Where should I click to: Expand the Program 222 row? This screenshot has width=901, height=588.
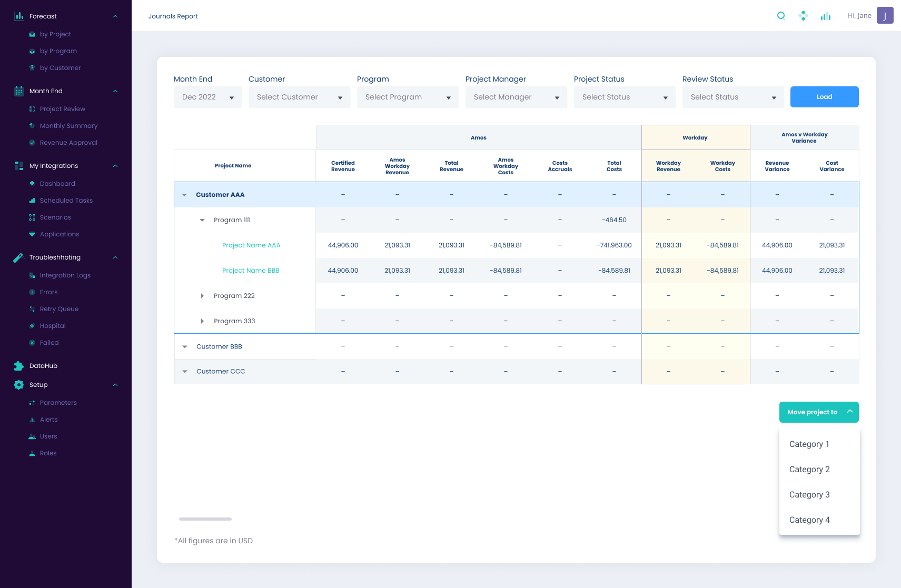click(202, 296)
